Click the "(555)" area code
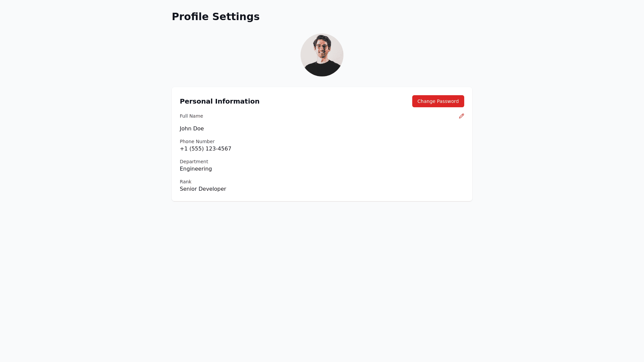644x362 pixels. (x=197, y=149)
